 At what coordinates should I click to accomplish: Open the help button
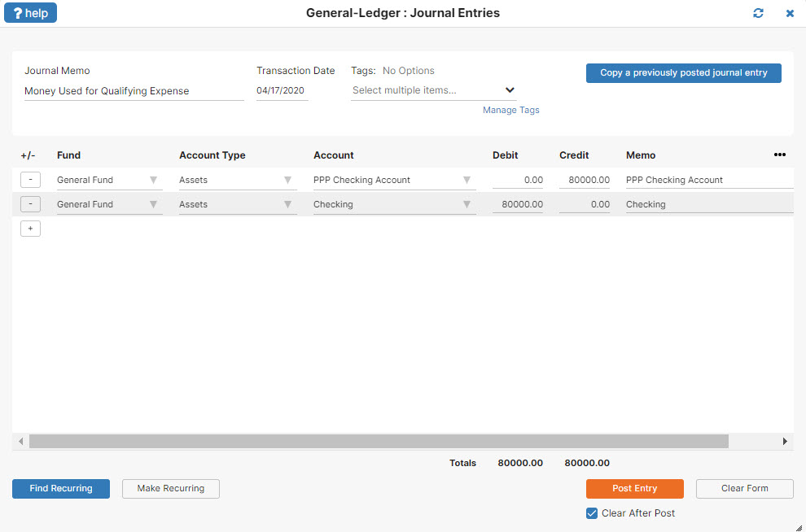(x=30, y=13)
